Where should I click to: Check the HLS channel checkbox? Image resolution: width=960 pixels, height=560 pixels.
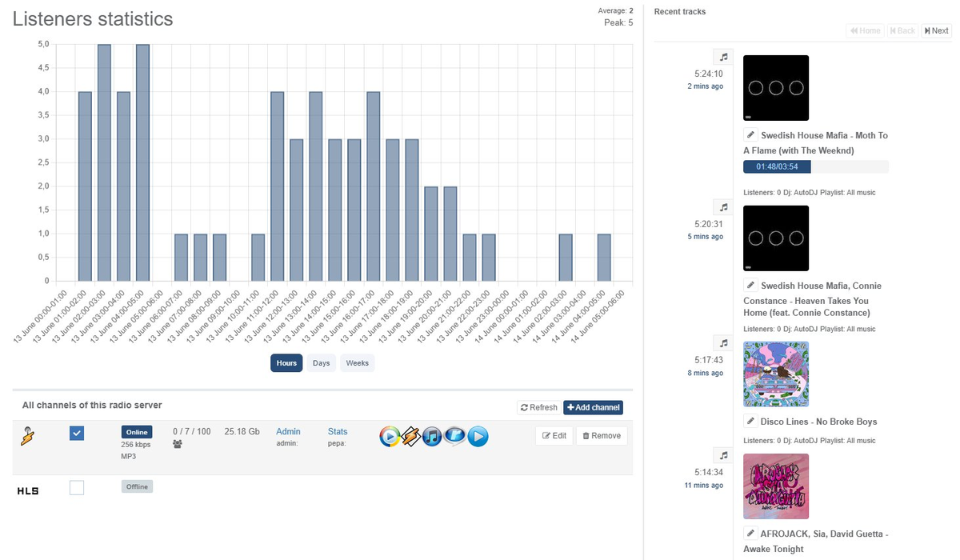coord(77,487)
